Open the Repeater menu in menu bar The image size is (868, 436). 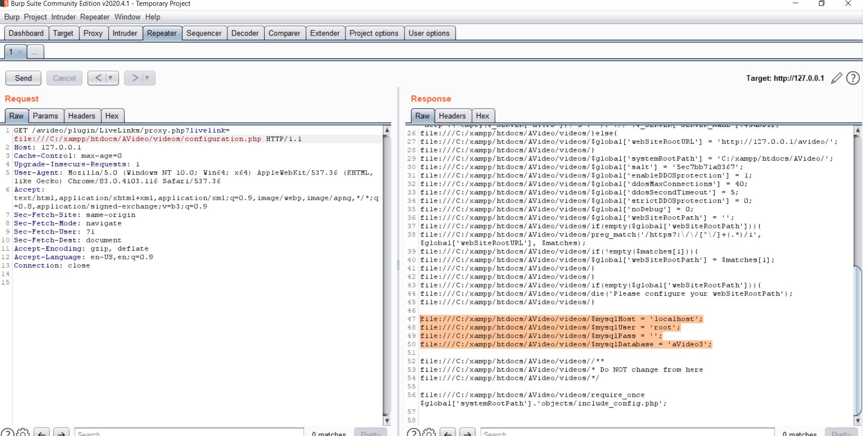coord(94,17)
